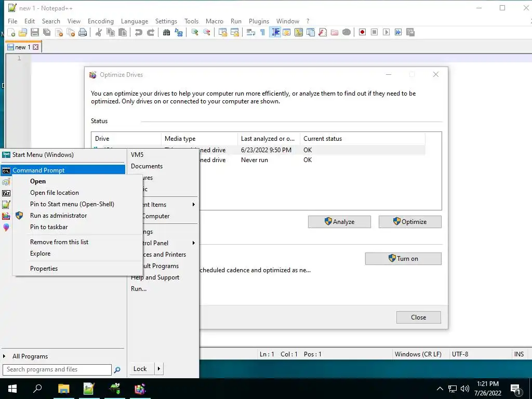Click the Replace icon next to the binoculars
532x399 pixels.
click(179, 32)
